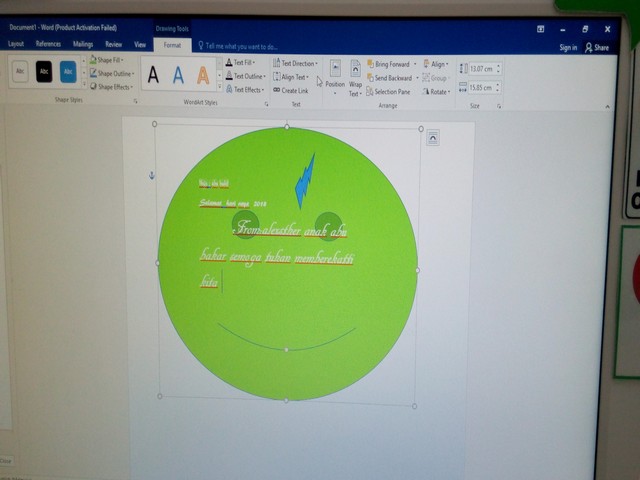This screenshot has width=640, height=480.
Task: Choose the black WordArt A style
Action: point(153,75)
